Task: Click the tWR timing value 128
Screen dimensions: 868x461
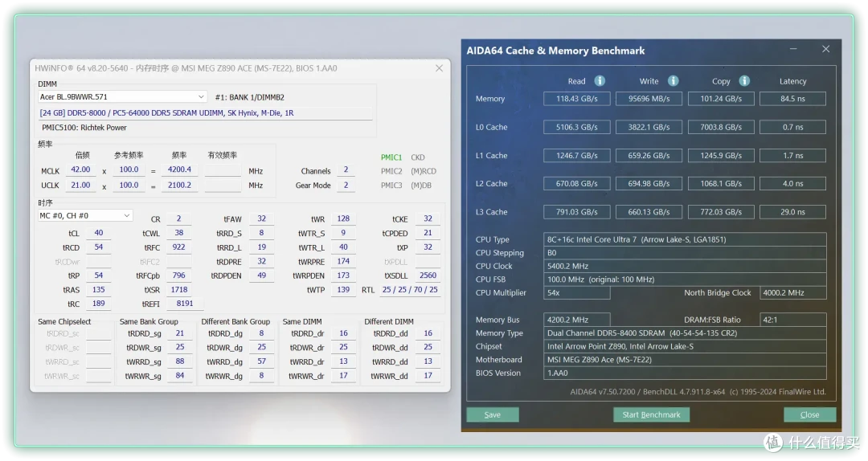Action: [x=343, y=218]
